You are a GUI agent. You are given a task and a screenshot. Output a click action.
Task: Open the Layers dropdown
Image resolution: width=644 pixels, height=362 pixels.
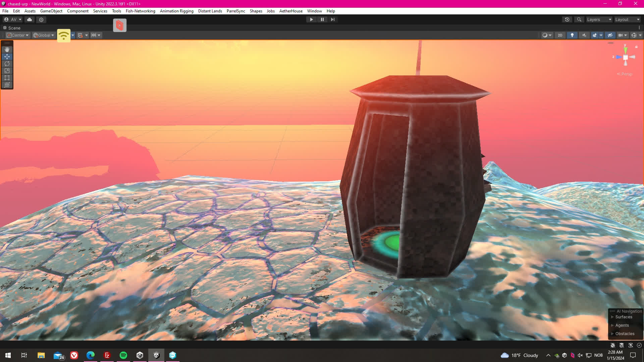tap(599, 19)
